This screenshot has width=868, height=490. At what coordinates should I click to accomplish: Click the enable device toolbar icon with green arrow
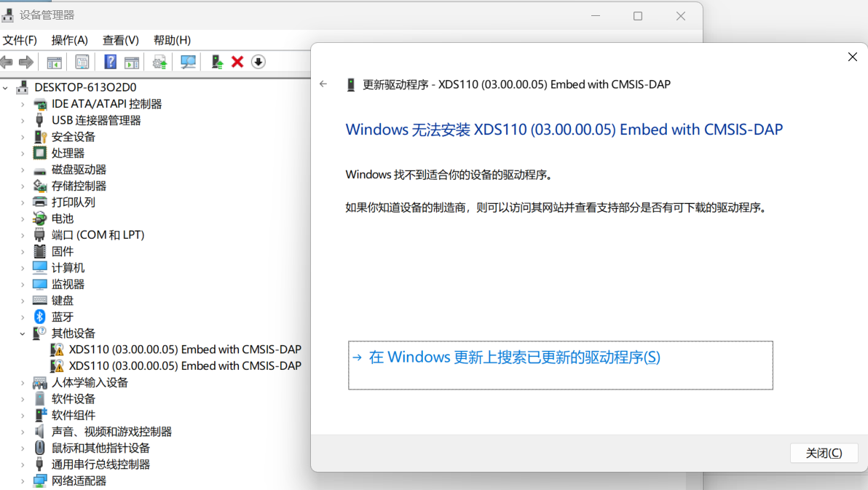[217, 62]
